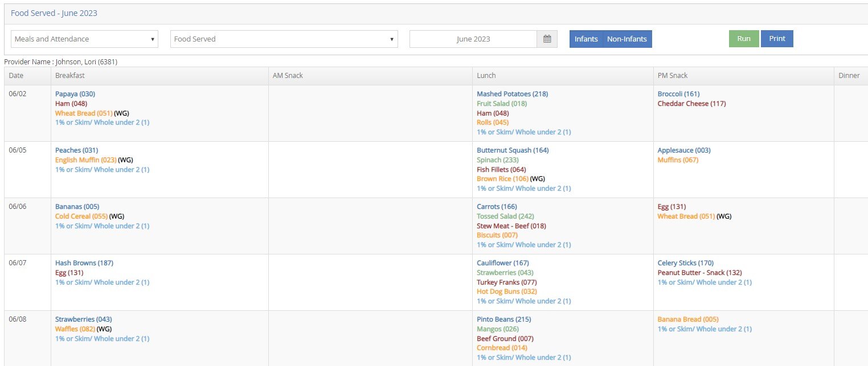Click Banana Bread (005) snack item
The image size is (868, 366).
688,319
